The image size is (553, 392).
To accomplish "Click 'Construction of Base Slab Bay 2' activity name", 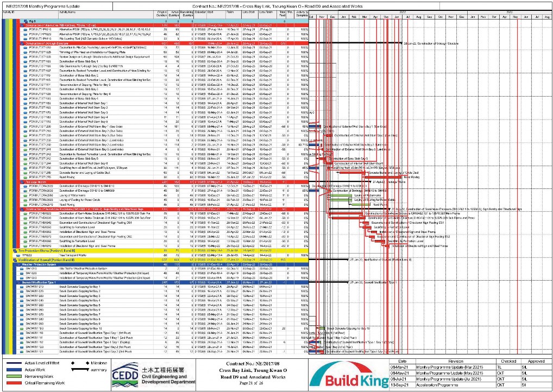I will tap(78, 75).
